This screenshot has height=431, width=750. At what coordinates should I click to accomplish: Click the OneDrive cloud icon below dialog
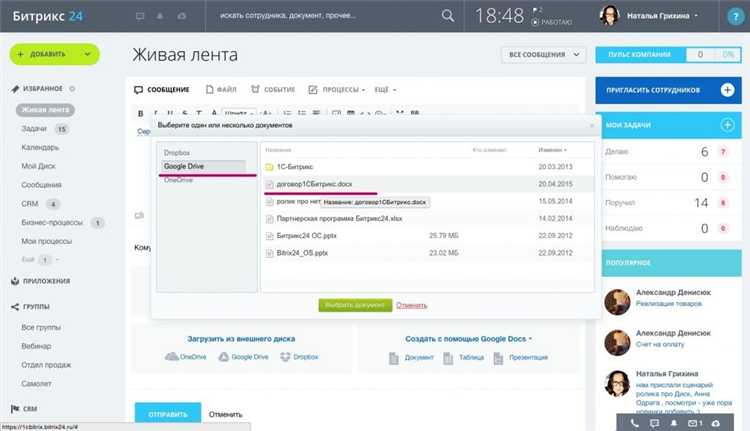(171, 357)
